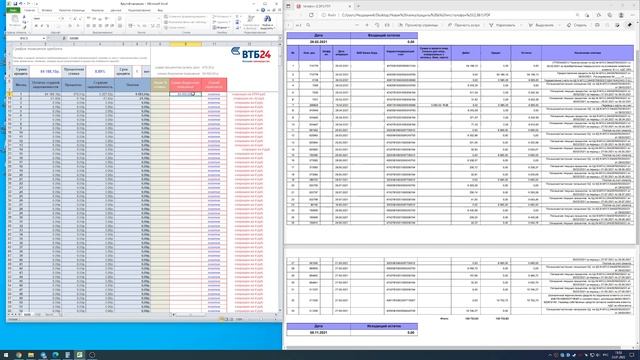Viewport: 640px width, 360px height.
Task: Switch to the Рецензирование ribbon tab
Action: click(x=139, y=10)
